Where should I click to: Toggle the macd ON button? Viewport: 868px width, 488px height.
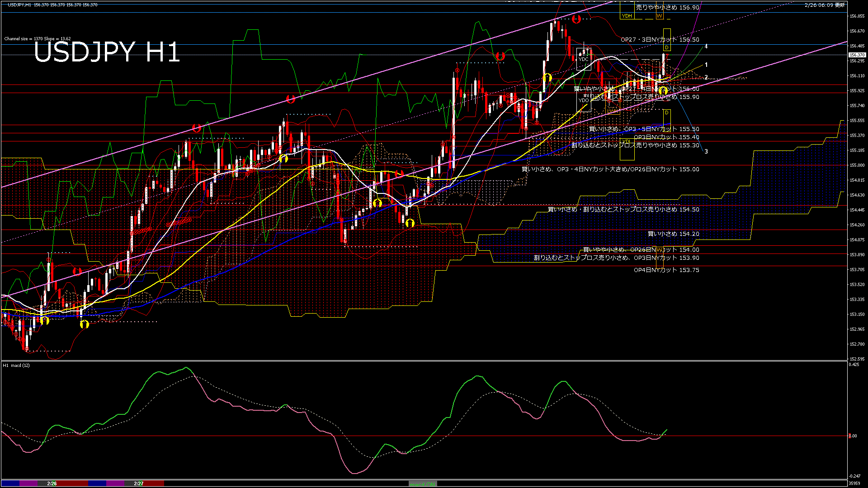pyautogui.click(x=423, y=483)
